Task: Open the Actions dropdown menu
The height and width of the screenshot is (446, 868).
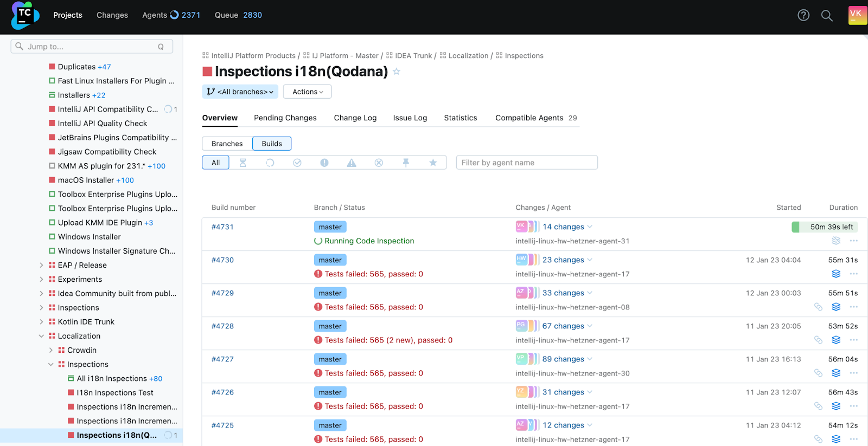Action: point(307,92)
